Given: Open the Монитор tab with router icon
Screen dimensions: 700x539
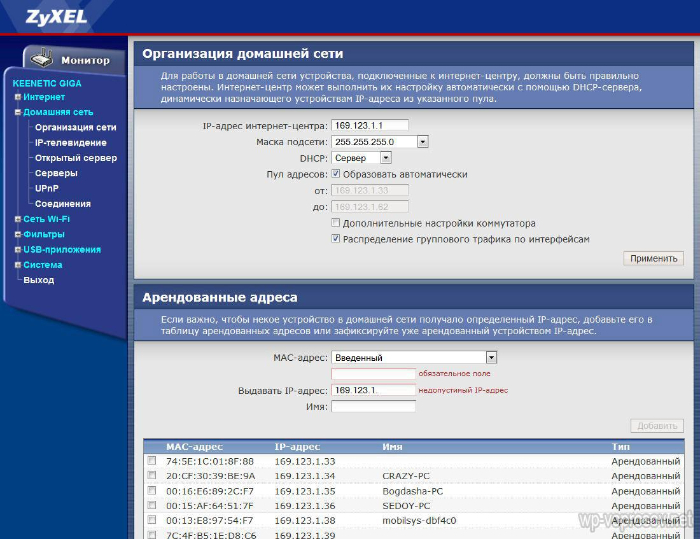Looking at the screenshot, I should (x=74, y=59).
